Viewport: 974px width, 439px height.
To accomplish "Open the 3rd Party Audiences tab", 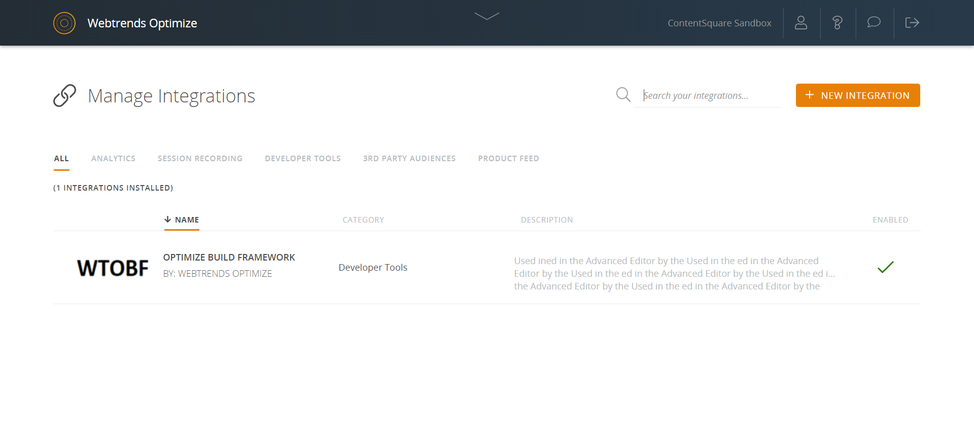I will (409, 158).
